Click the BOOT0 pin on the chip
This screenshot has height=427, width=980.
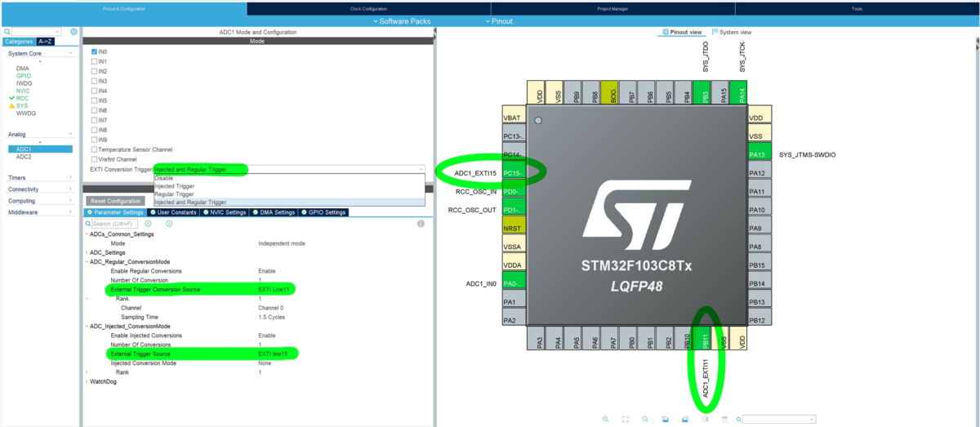(x=609, y=91)
